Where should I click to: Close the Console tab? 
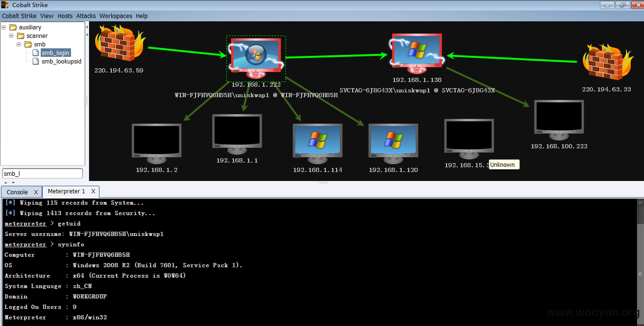point(36,192)
